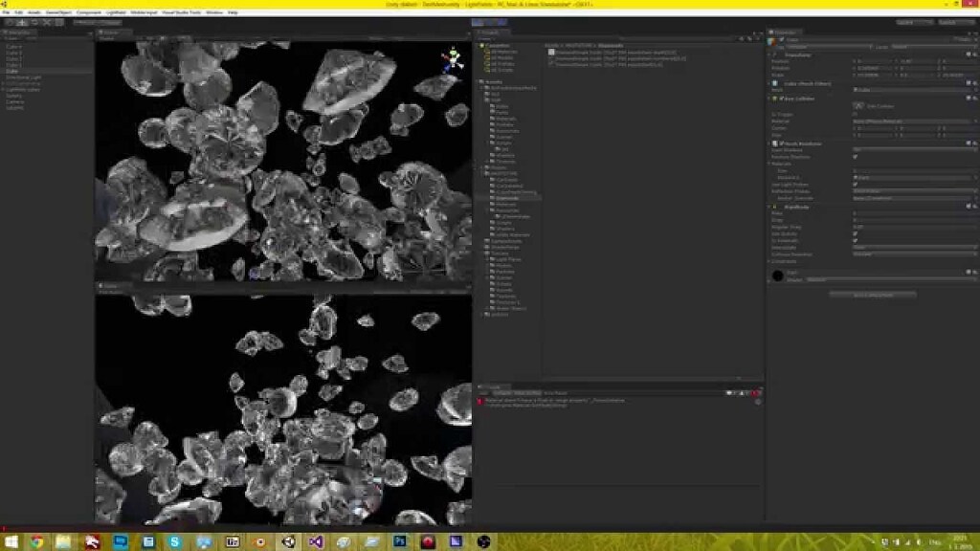Click the error icon in the Console

tap(479, 402)
